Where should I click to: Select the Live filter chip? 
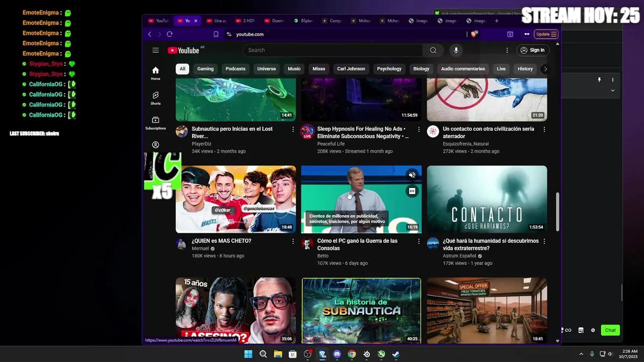pyautogui.click(x=501, y=69)
